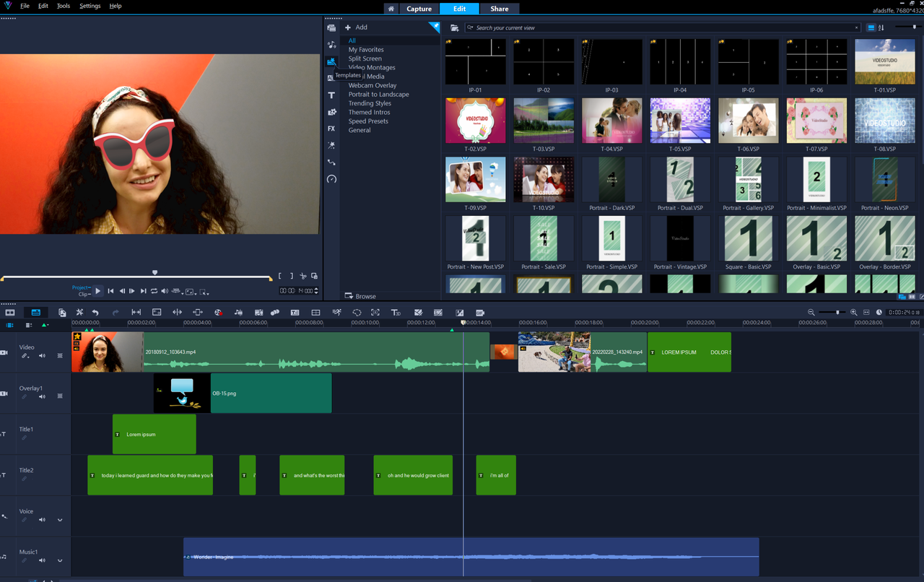Open the 3D Title editor
This screenshot has width=924, height=582.
click(396, 312)
